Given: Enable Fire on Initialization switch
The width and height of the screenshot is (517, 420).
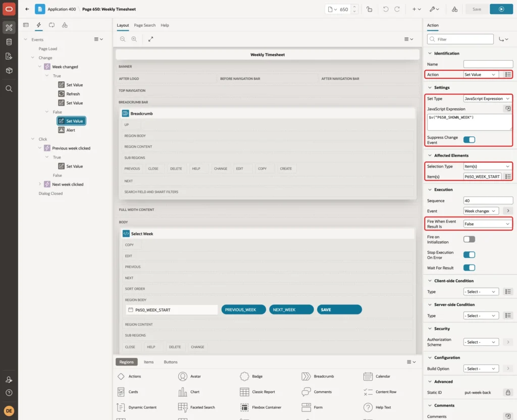Looking at the screenshot, I should pyautogui.click(x=469, y=239).
